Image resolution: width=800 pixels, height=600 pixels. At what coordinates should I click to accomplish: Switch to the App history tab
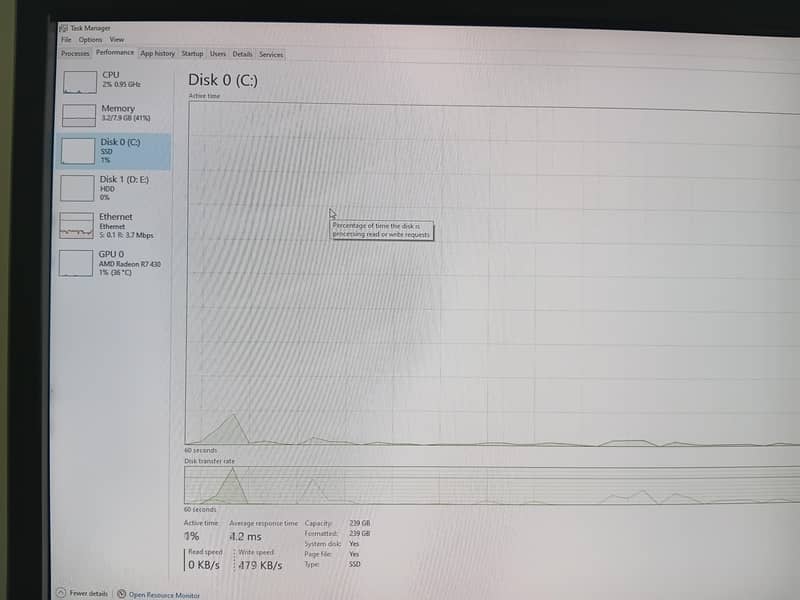(157, 53)
